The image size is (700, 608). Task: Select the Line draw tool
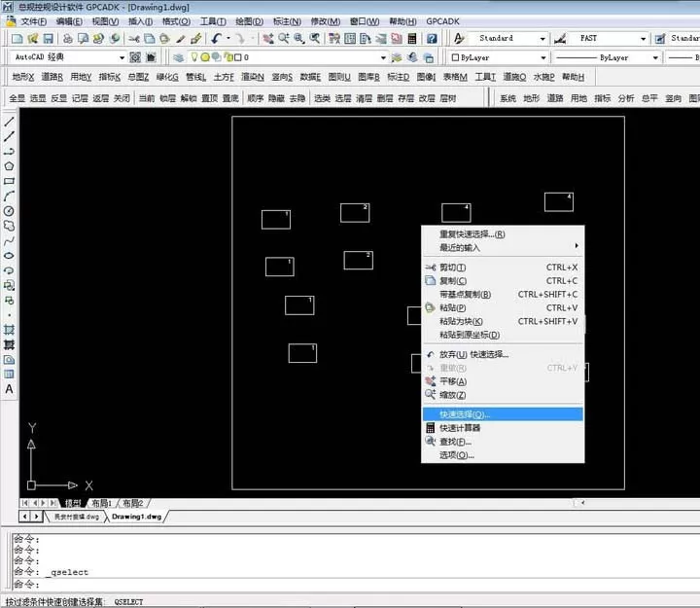click(x=9, y=122)
